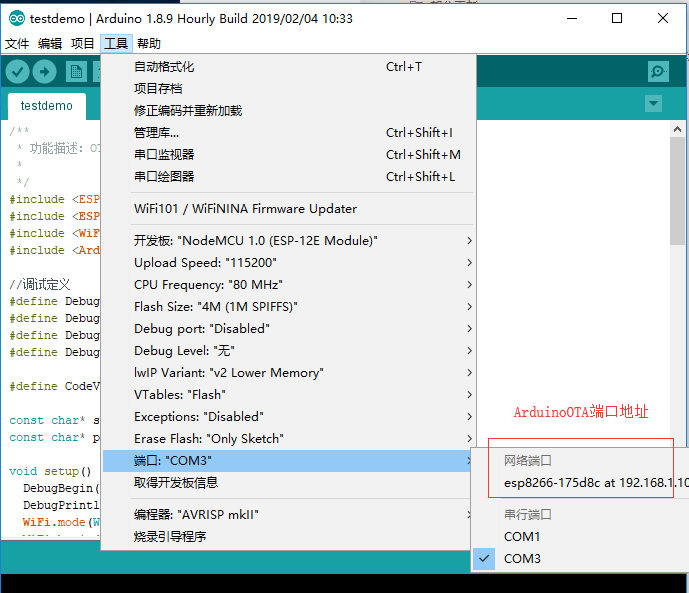This screenshot has height=593, width=689.
Task: Expand the 开发板 NodeMCU 1.0 submenu
Action: point(288,241)
